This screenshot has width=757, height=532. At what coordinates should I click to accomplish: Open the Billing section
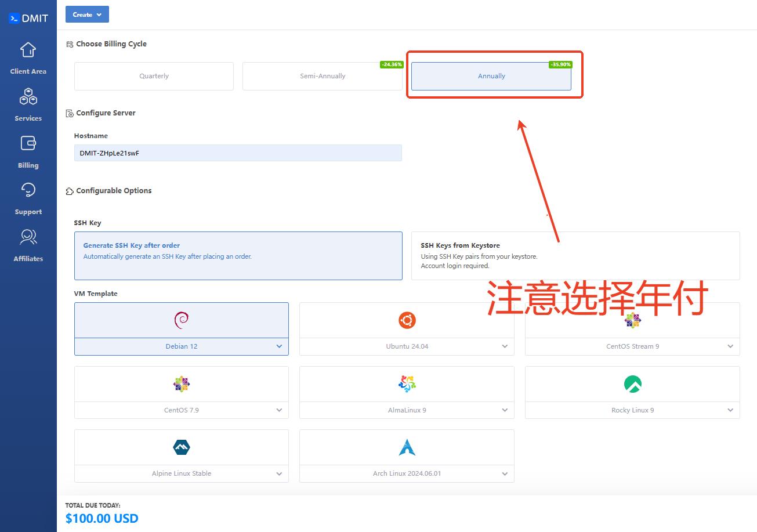pyautogui.click(x=28, y=151)
